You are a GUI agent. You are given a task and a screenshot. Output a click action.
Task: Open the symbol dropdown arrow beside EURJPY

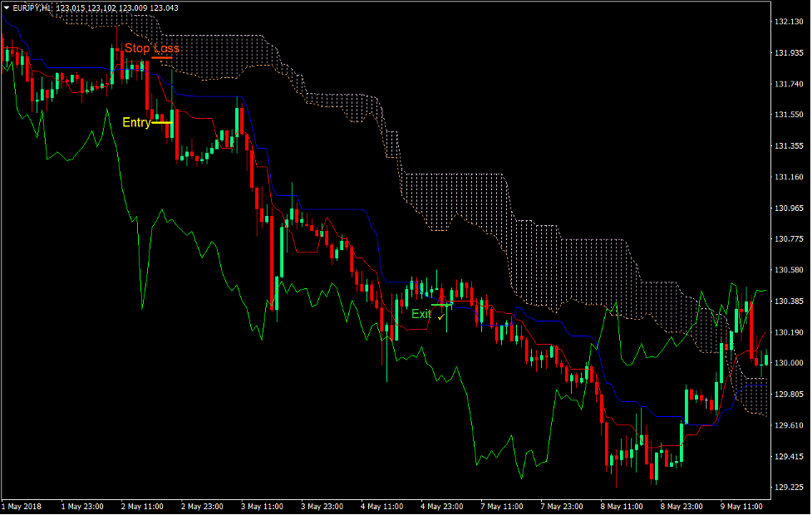click(7, 7)
